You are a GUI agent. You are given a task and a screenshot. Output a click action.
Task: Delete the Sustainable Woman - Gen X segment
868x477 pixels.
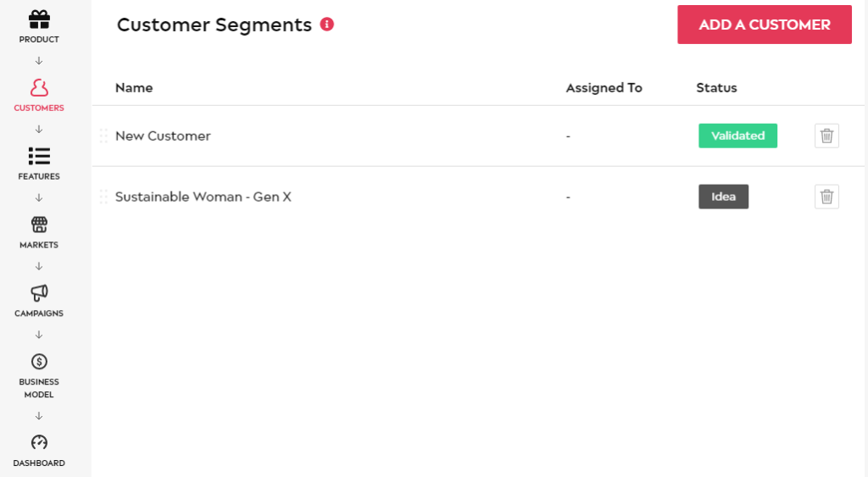pos(826,197)
